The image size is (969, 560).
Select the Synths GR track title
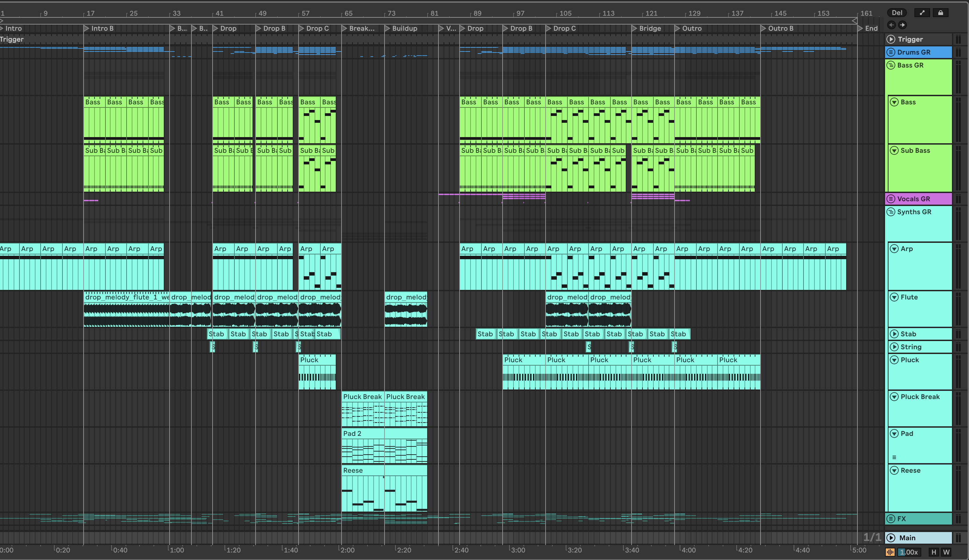point(914,212)
